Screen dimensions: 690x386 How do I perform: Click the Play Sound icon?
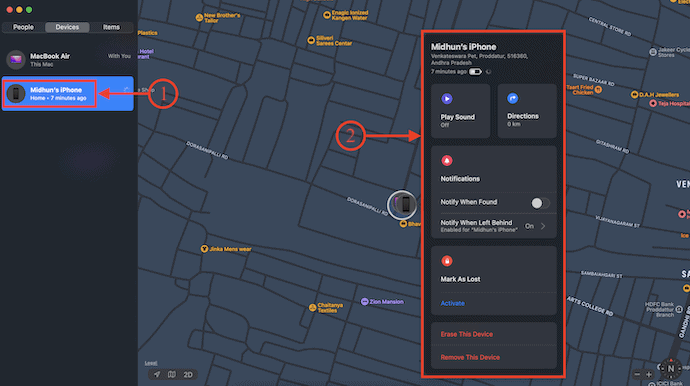(x=447, y=99)
